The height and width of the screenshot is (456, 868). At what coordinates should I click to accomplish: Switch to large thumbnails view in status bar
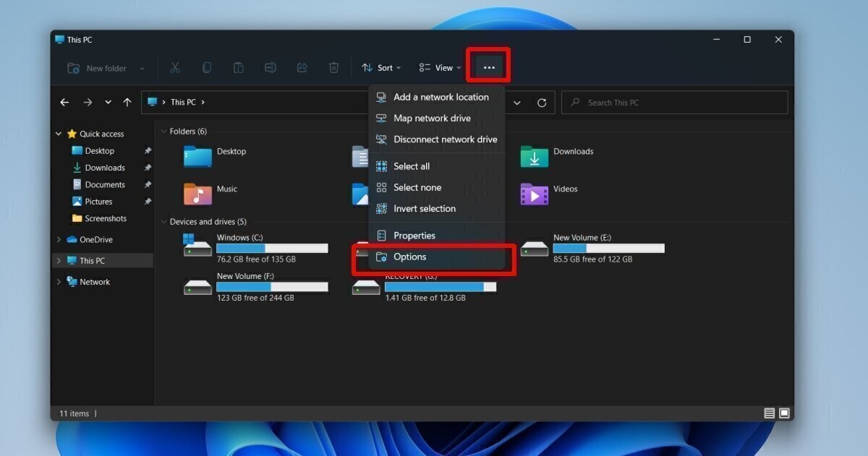[x=784, y=413]
